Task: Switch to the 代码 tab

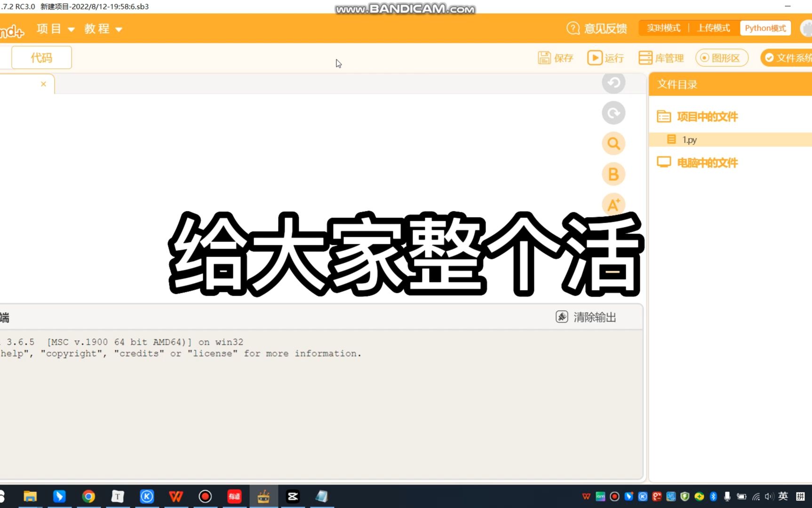Action: coord(41,57)
